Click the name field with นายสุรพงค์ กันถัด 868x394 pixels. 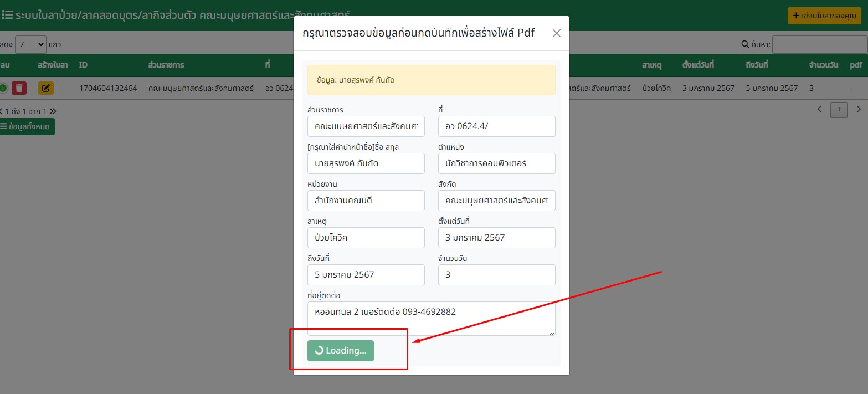[x=366, y=163]
